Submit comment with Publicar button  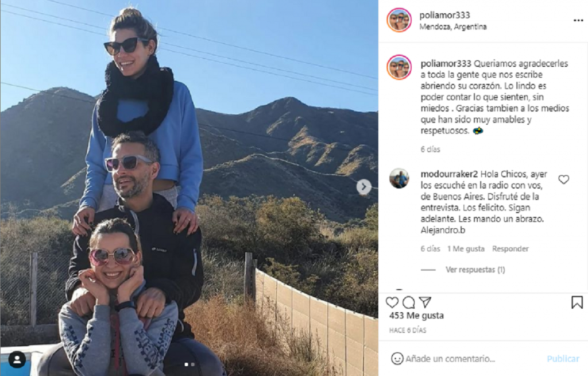click(563, 359)
